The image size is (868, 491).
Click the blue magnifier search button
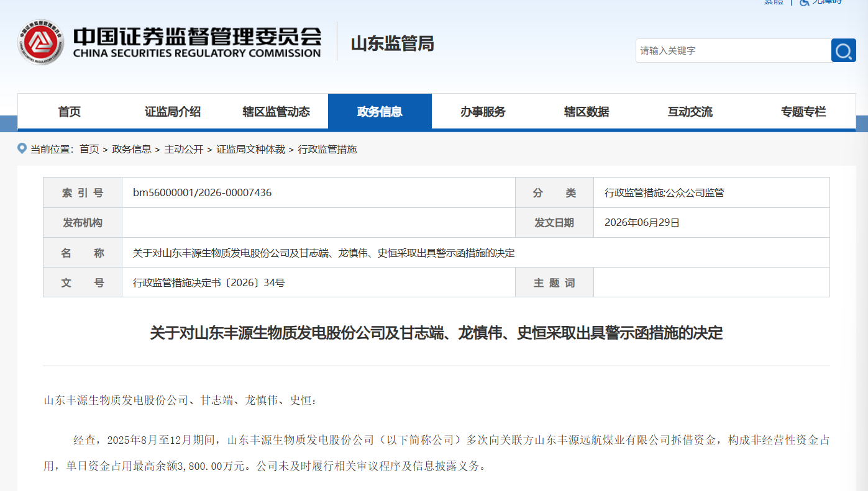[843, 50]
